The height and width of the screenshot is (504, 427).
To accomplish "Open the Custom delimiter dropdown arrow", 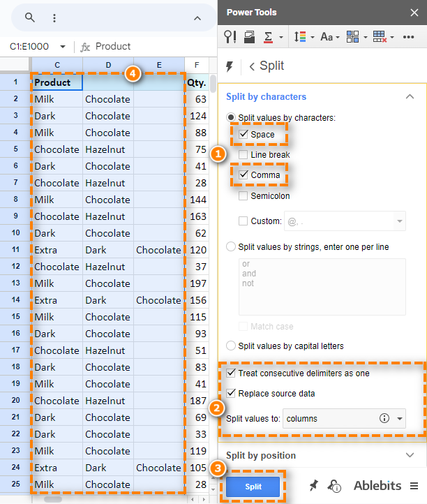I will point(400,221).
